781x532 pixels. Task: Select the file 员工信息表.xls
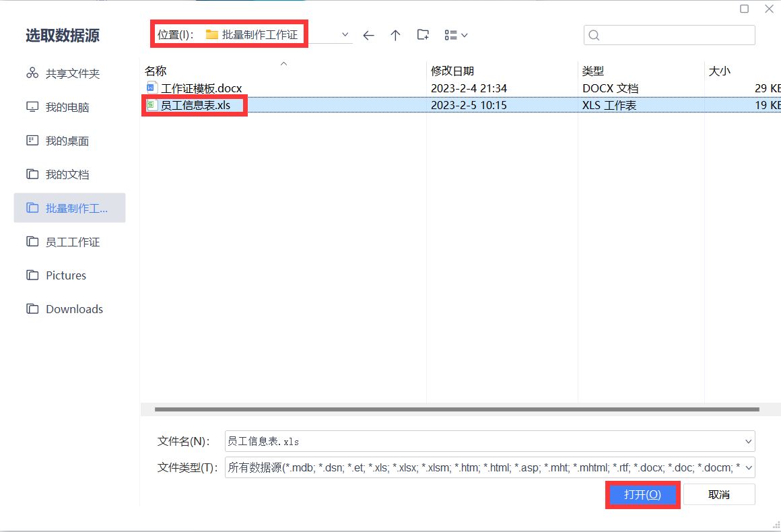(x=195, y=105)
